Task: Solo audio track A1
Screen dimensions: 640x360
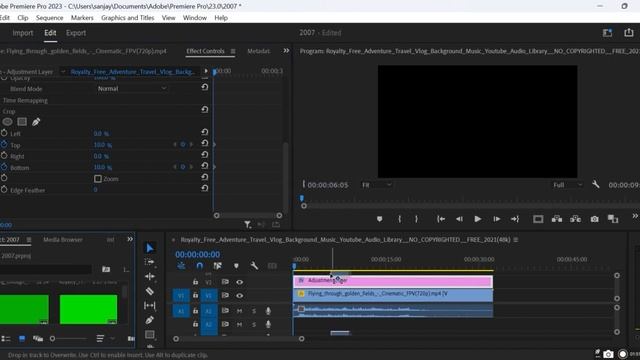Action: [254, 311]
